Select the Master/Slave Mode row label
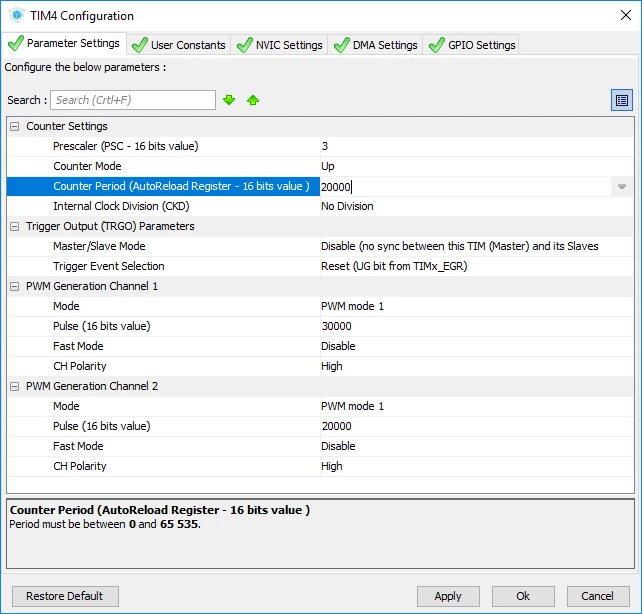Screen dimensions: 642x614 click(x=99, y=246)
